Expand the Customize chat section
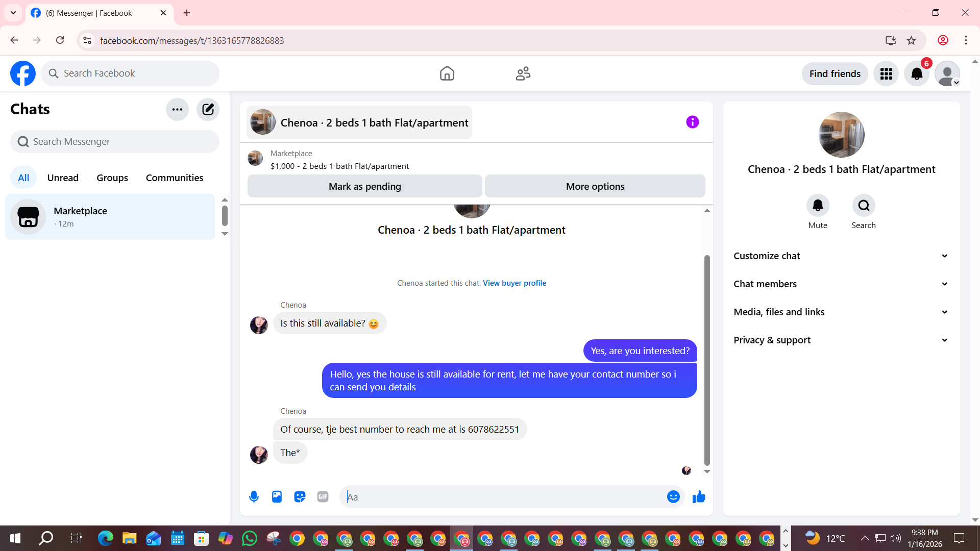This screenshot has width=980, height=551. coord(841,256)
